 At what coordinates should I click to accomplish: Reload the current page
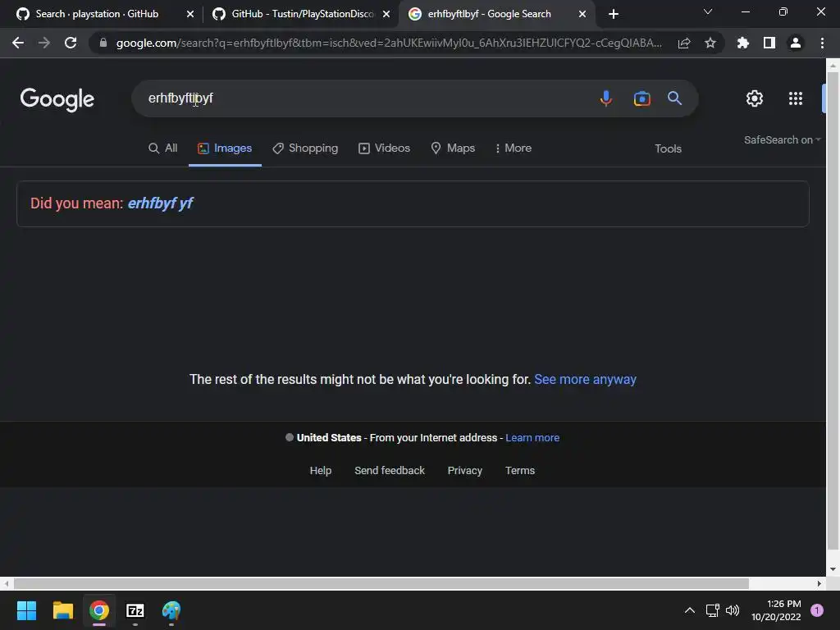click(x=71, y=43)
